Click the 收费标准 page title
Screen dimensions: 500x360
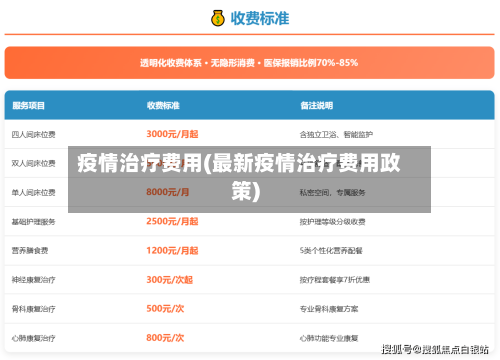(260, 18)
